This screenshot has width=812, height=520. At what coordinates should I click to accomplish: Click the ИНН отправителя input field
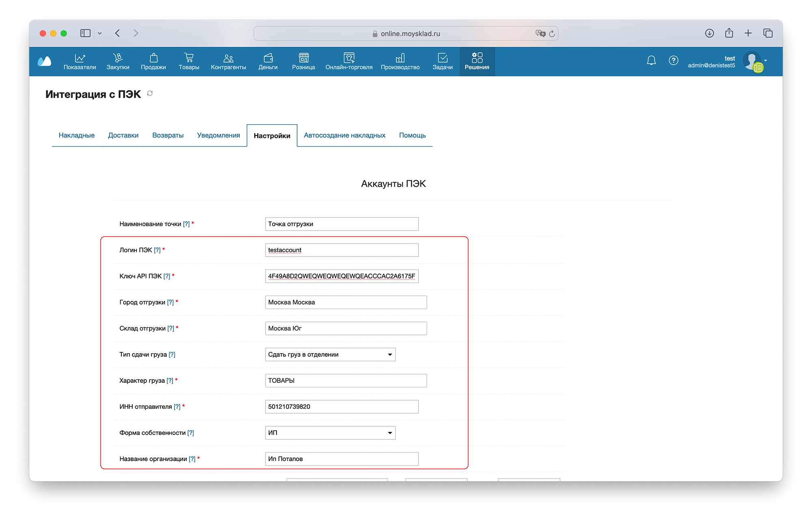[341, 407]
